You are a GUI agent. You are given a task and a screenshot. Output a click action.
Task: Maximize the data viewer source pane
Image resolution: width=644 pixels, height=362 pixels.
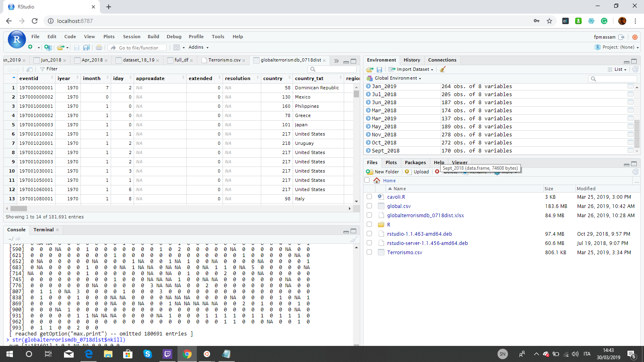[x=353, y=61]
